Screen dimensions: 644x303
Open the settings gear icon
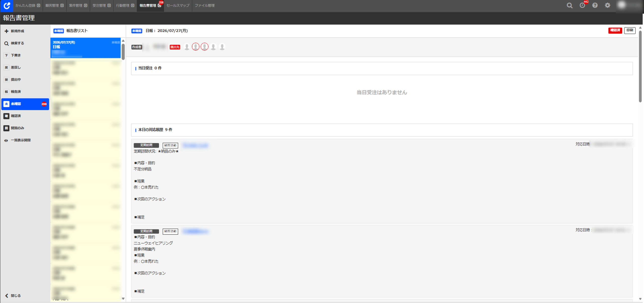[x=608, y=6]
